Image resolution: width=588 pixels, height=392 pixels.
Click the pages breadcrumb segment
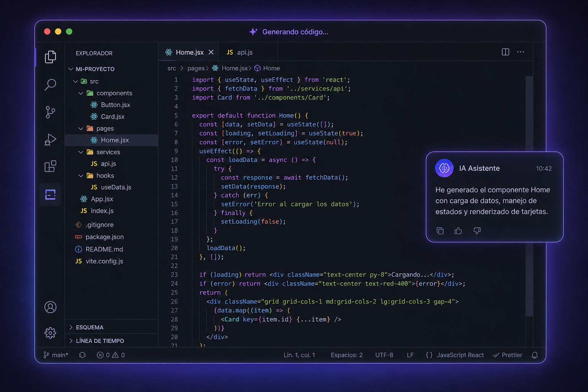pyautogui.click(x=196, y=68)
